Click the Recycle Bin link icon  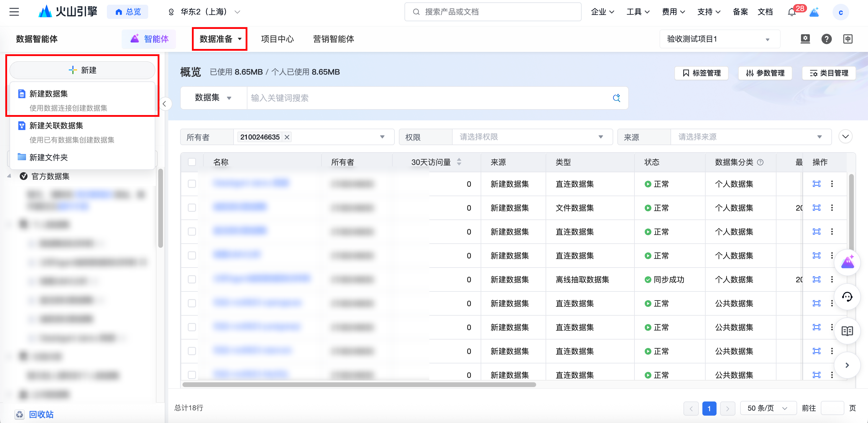[20, 414]
